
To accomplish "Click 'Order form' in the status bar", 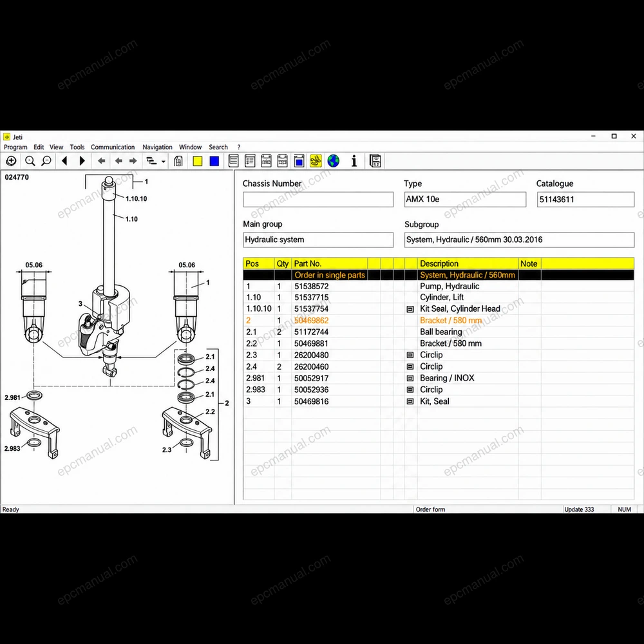I will click(x=430, y=509).
